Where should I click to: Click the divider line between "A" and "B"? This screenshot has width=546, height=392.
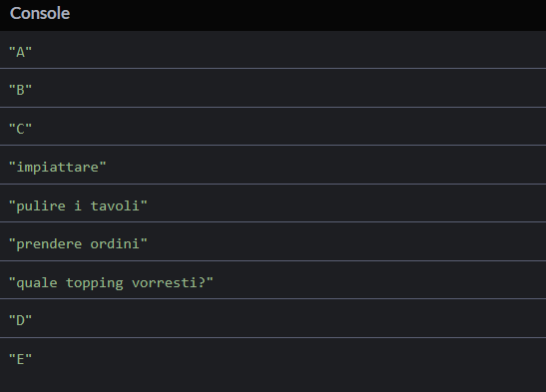(x=273, y=69)
